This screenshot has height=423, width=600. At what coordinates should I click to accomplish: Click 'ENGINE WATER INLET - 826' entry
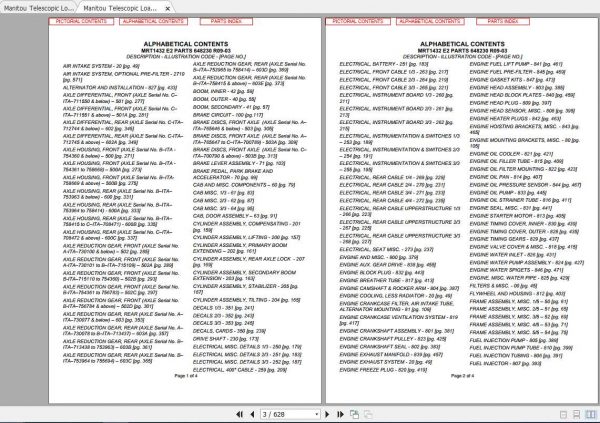pyautogui.click(x=513, y=255)
